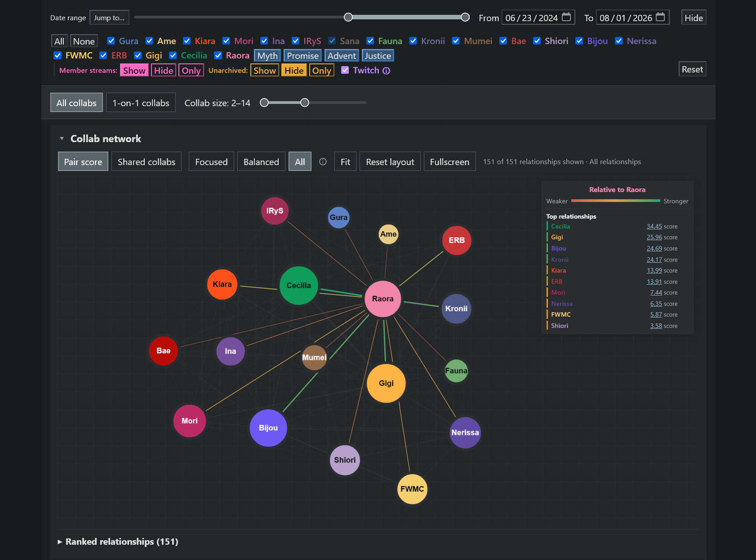Toggle the Kiara checkbox
The height and width of the screenshot is (560, 756).
coord(187,41)
